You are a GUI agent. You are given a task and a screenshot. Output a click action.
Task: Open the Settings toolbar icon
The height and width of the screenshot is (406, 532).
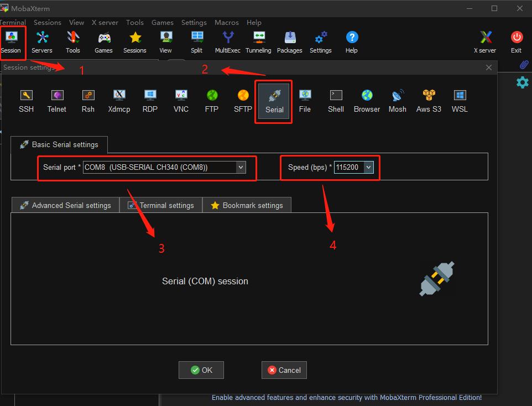click(x=321, y=43)
